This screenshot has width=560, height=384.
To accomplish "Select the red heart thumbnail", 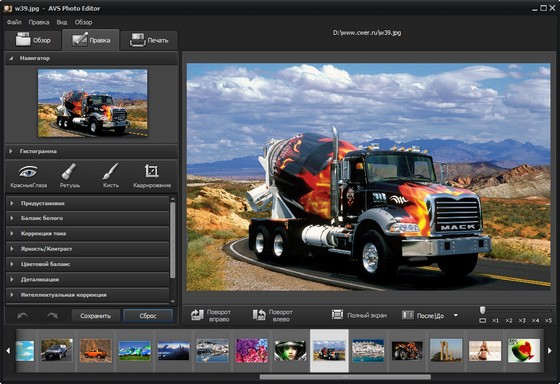I will [524, 350].
